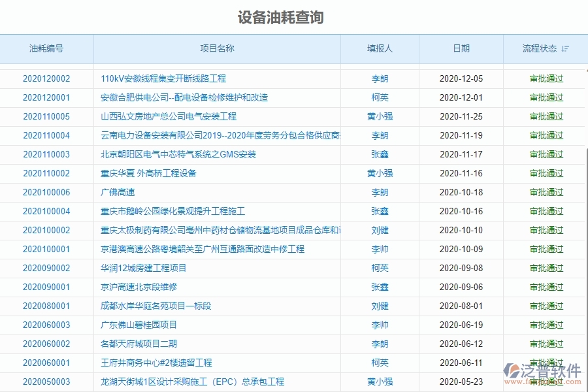Click date 2020-12-05 cell
The image size is (588, 392).
pyautogui.click(x=460, y=78)
